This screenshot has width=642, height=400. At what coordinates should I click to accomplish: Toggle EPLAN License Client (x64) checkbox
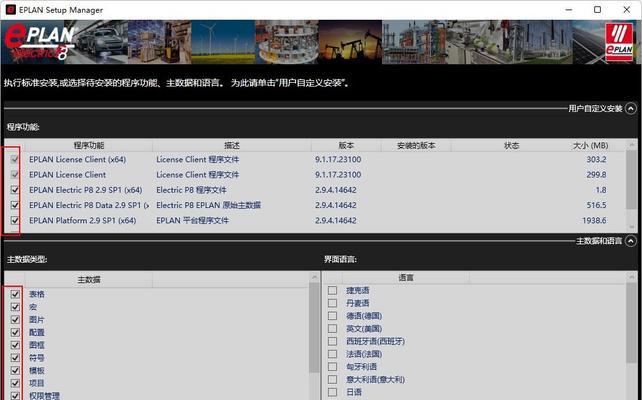tap(15, 160)
